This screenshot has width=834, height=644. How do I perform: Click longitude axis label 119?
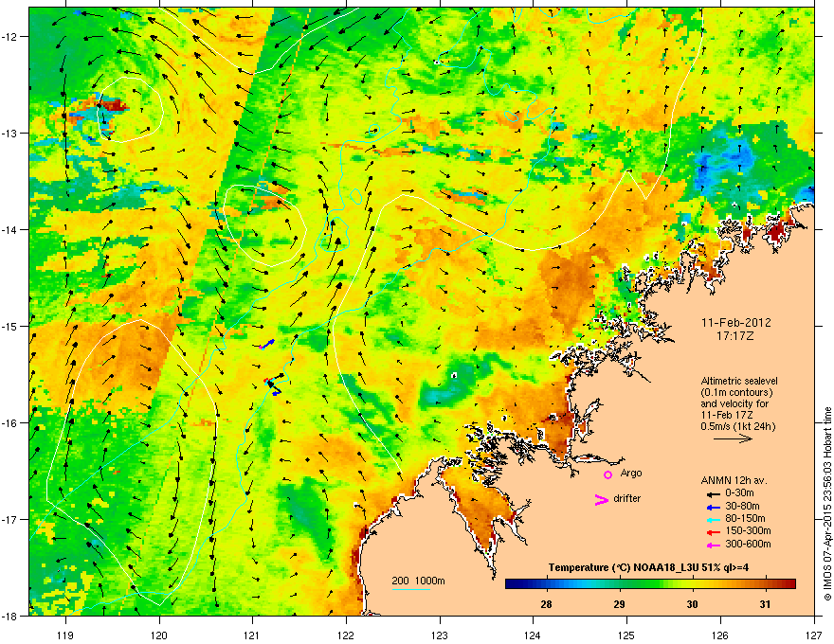pyautogui.click(x=65, y=635)
